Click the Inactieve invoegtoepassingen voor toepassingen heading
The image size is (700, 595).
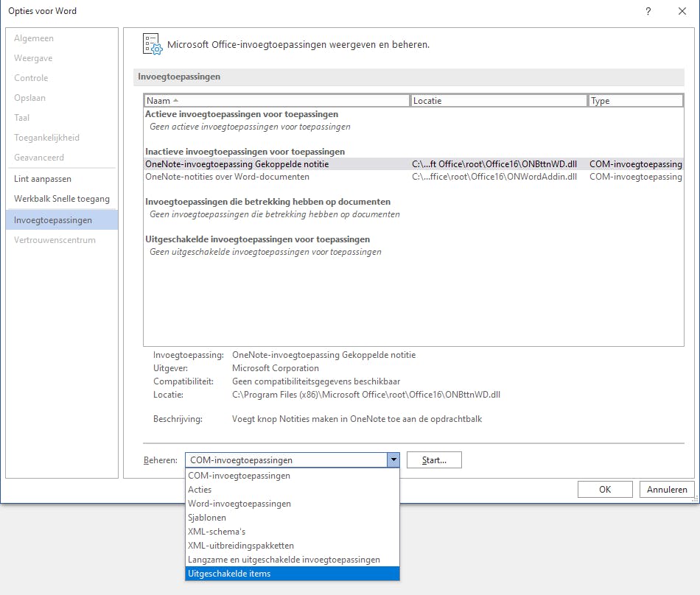point(245,152)
